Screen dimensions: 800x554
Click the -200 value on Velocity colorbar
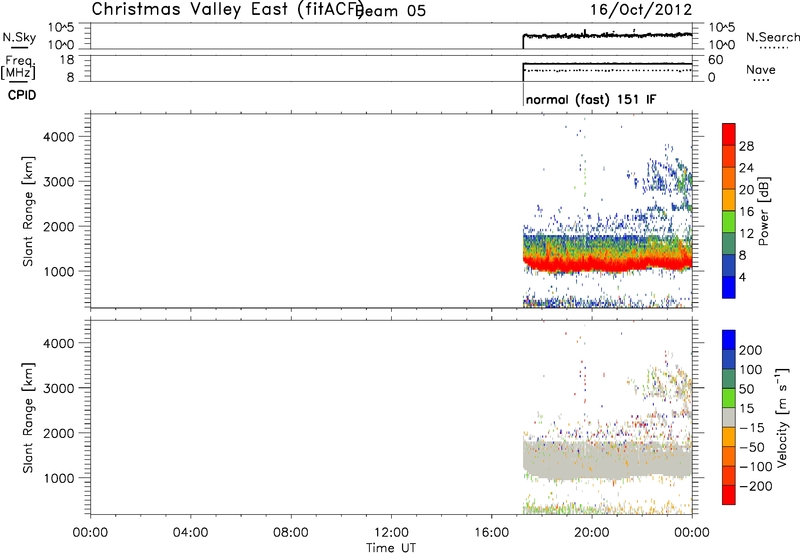[756, 486]
